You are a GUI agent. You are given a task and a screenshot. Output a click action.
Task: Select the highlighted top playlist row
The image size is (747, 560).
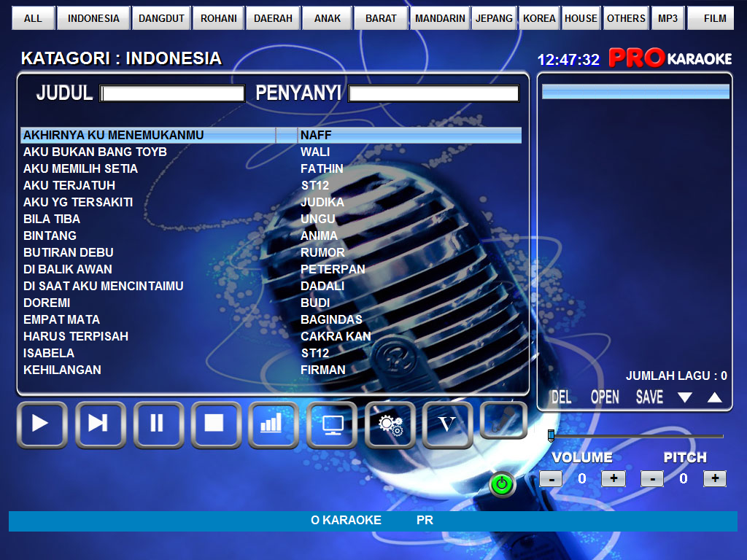(x=635, y=91)
